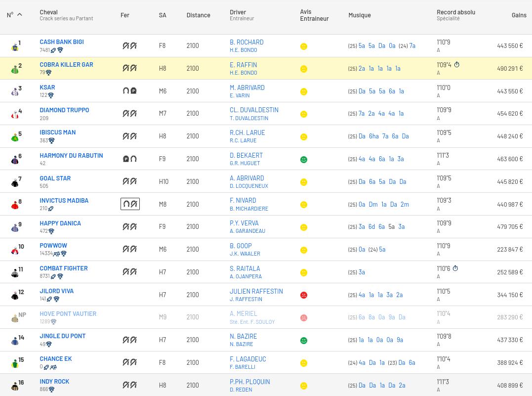Open driver E. RAFFIN profile
This screenshot has width=532, height=396.
(243, 65)
